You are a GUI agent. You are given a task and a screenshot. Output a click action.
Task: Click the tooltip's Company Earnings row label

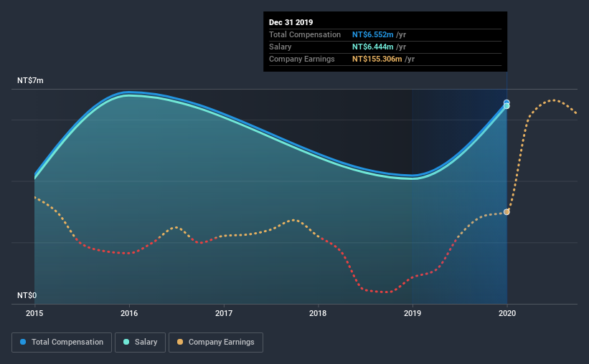[x=301, y=59]
